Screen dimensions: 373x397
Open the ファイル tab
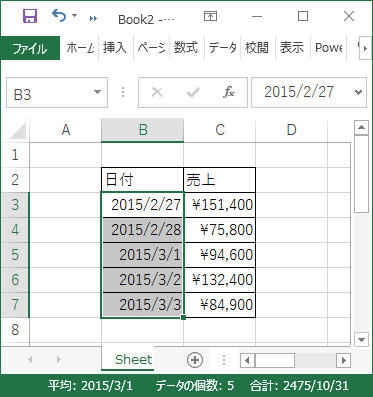click(x=30, y=48)
